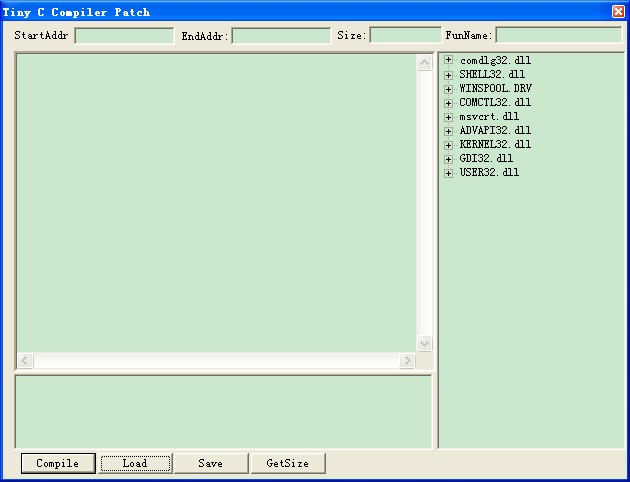Select SHELL32.dll in the tree
Viewport: 630px width, 482px height.
coord(492,74)
